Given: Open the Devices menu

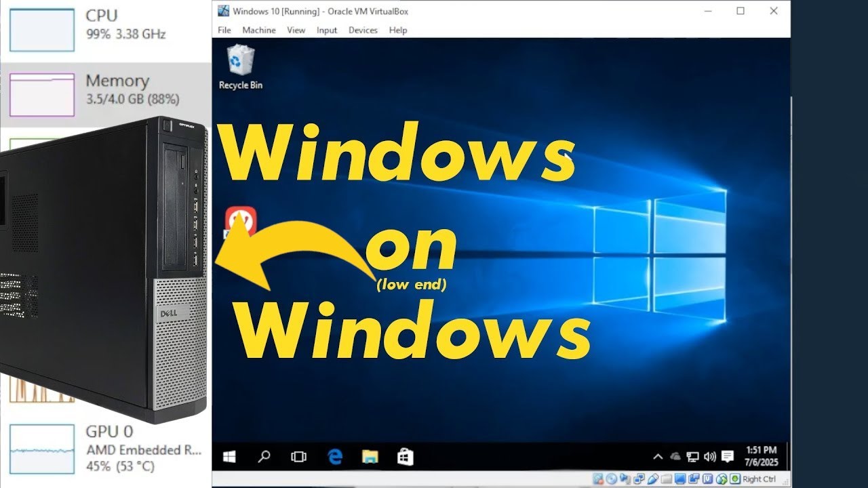Looking at the screenshot, I should click(363, 30).
